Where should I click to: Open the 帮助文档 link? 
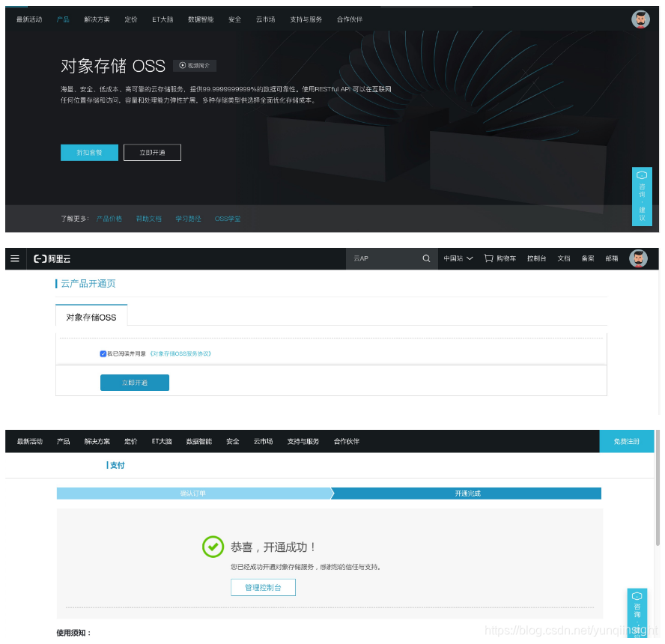pos(149,219)
